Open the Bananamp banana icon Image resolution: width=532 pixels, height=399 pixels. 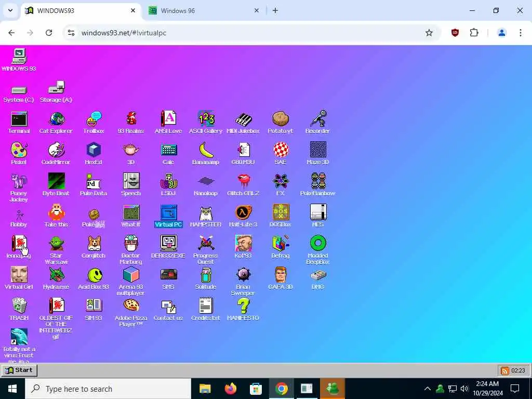(206, 153)
